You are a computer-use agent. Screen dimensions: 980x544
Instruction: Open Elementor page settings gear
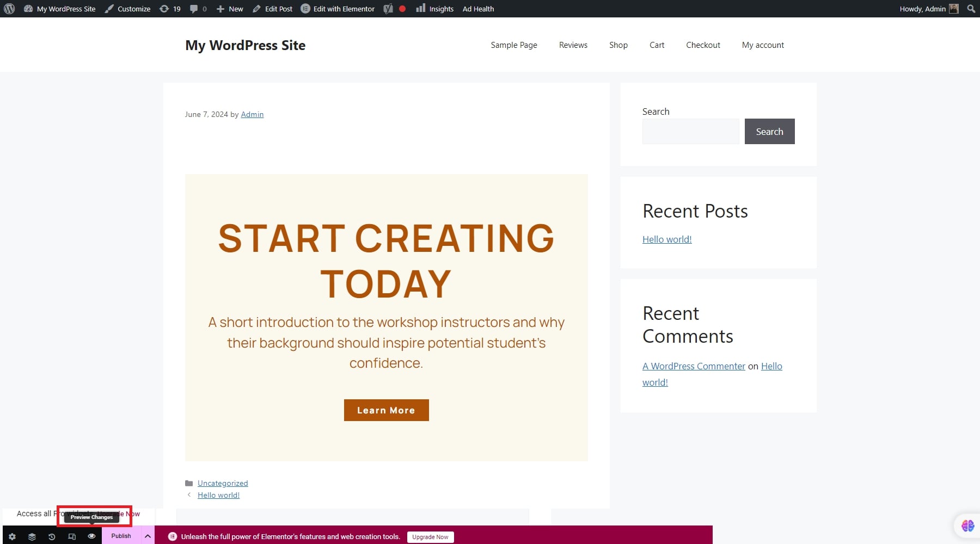tap(12, 536)
